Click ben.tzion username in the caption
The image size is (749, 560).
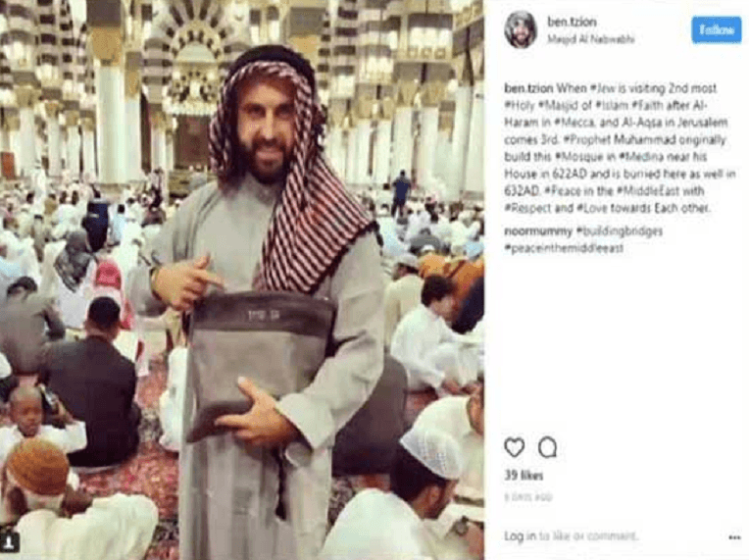(528, 88)
